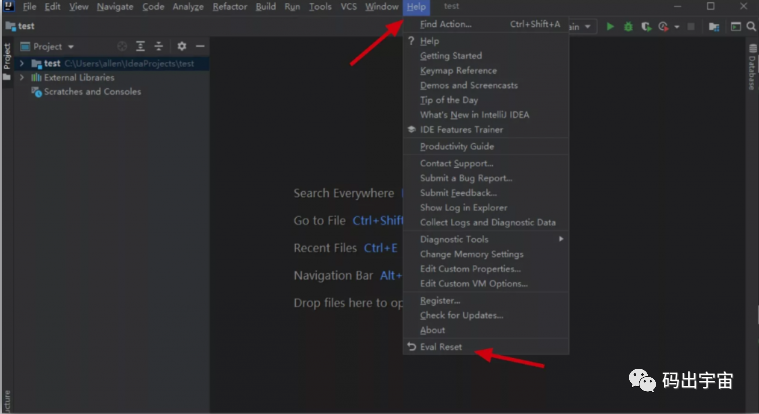Open Project Structure icon in toolbar
Image resolution: width=759 pixels, height=414 pixels.
tap(714, 27)
